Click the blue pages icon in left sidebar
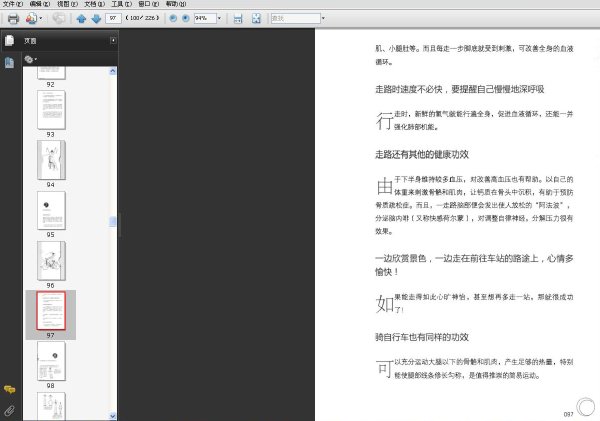 (x=9, y=62)
